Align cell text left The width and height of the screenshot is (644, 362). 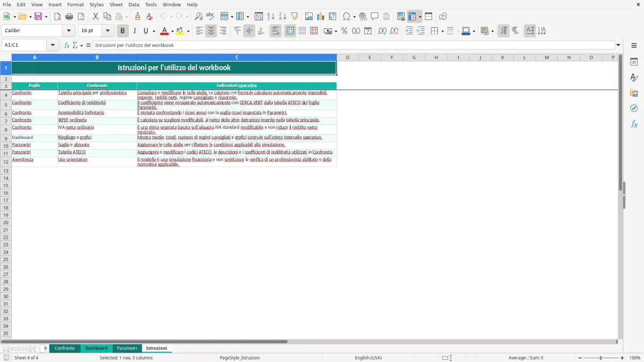click(199, 31)
